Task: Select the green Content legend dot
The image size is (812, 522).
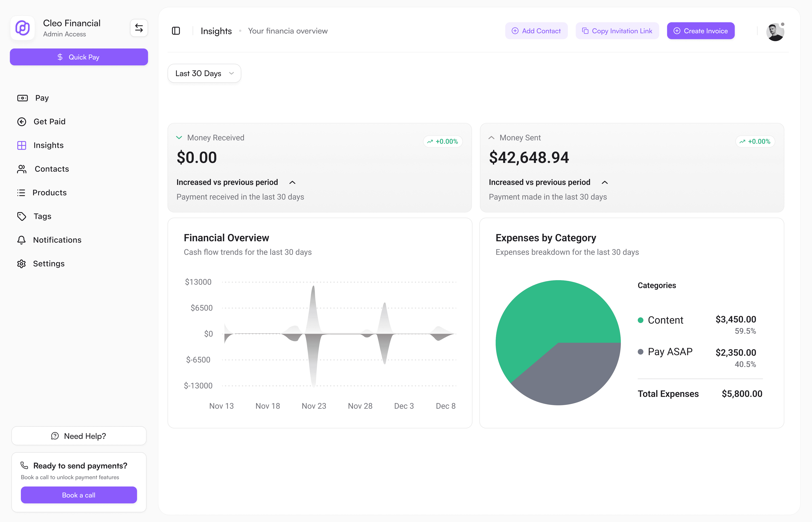Action: pos(640,320)
